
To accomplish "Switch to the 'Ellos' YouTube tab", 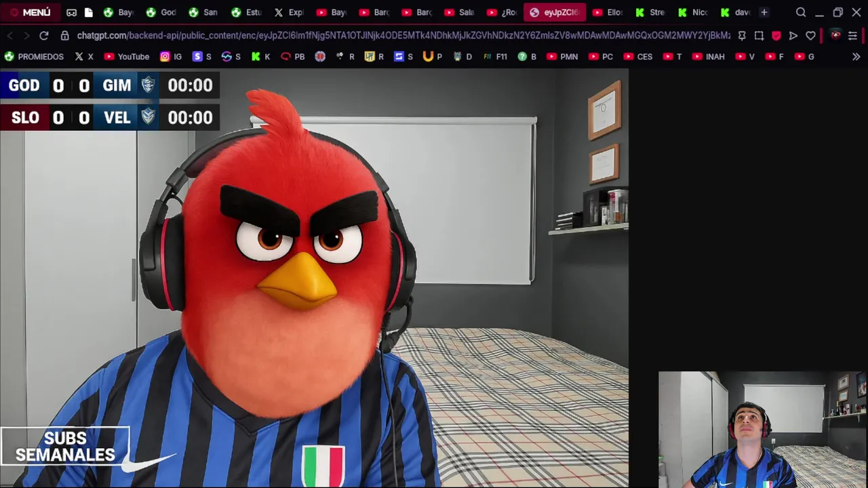I will click(608, 12).
